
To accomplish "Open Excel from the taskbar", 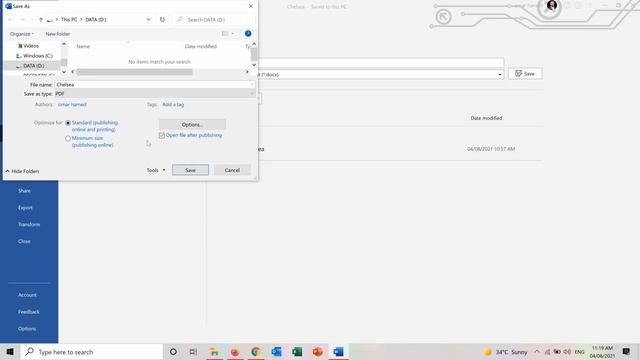I will 297,351.
